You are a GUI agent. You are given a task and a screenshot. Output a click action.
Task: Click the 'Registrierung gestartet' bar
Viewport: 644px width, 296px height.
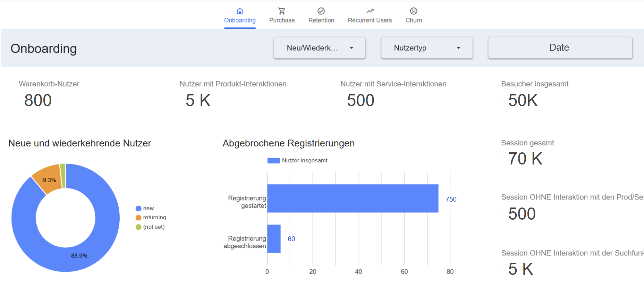pyautogui.click(x=353, y=198)
